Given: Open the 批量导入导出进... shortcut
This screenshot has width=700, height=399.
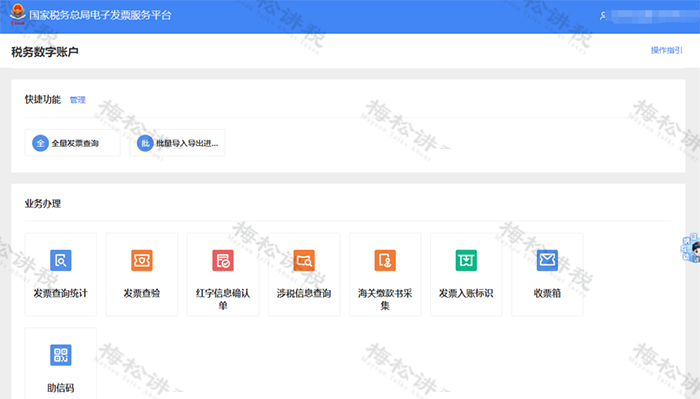Looking at the screenshot, I should (x=178, y=143).
